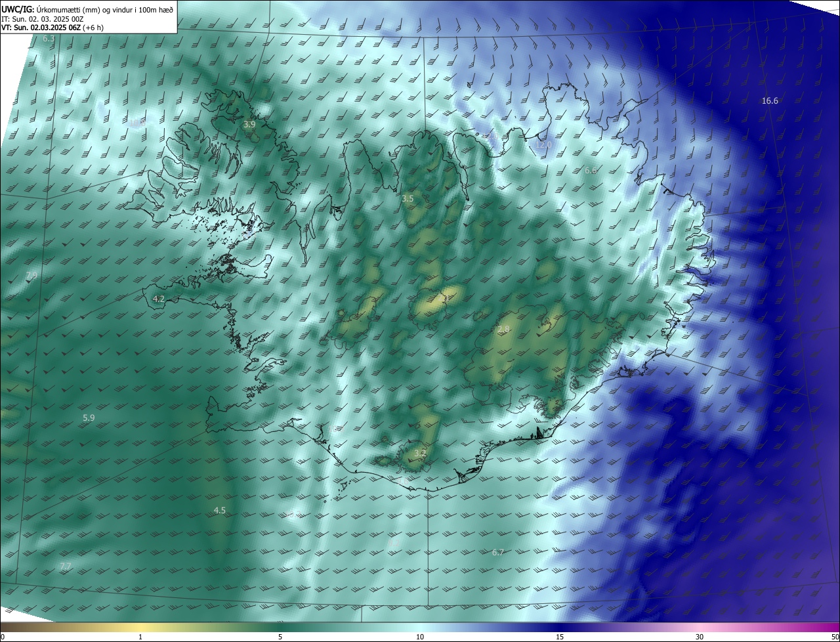Click the 10 label on the color scale
This screenshot has height=642, width=840.
pyautogui.click(x=420, y=637)
